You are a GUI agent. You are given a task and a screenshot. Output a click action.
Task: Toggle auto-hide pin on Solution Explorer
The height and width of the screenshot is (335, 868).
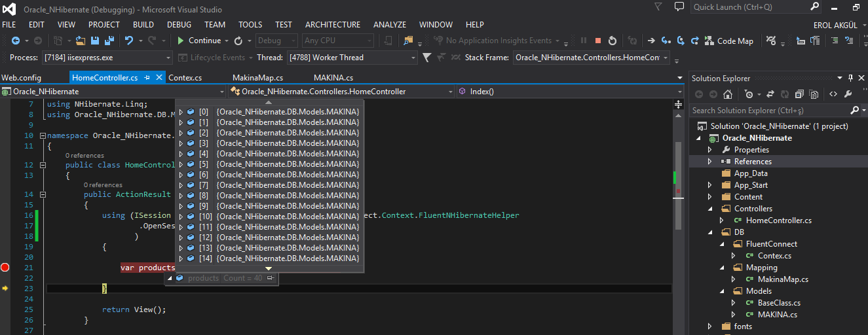[x=850, y=79]
